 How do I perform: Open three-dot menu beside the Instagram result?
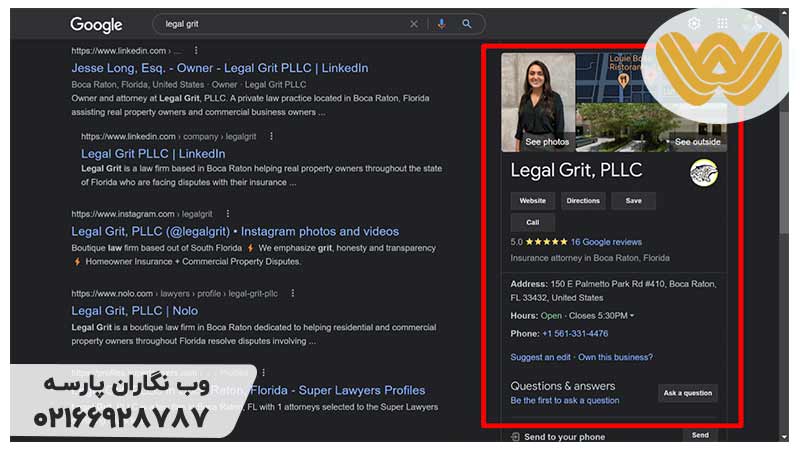pos(227,214)
